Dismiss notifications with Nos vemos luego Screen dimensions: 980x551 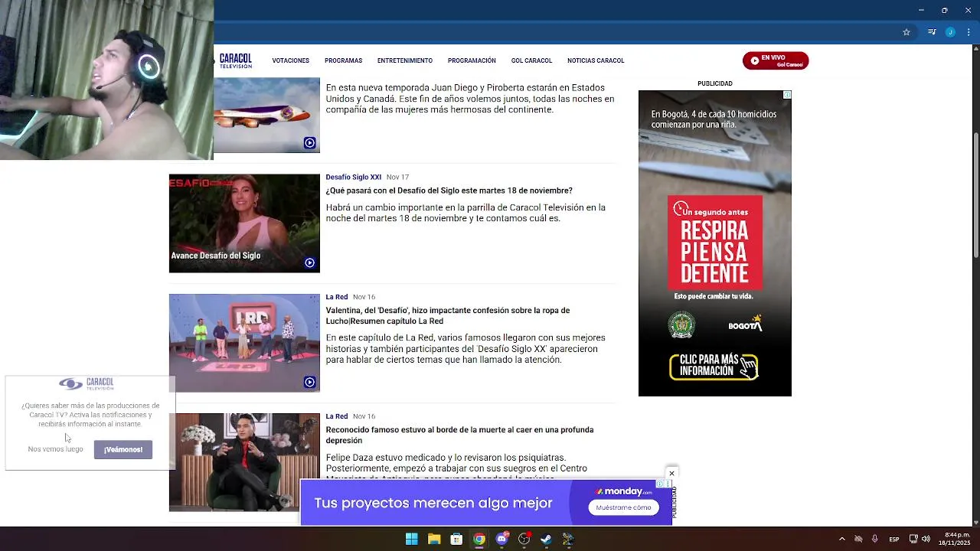[55, 449]
